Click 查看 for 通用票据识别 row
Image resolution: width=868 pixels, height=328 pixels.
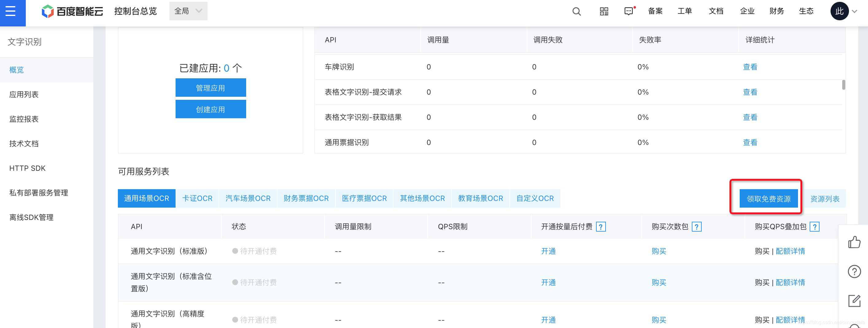(x=750, y=143)
